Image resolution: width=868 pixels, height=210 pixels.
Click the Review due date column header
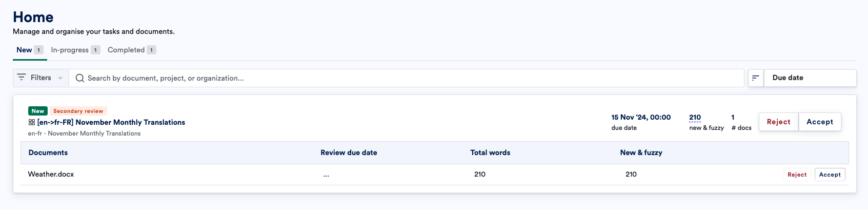(349, 152)
